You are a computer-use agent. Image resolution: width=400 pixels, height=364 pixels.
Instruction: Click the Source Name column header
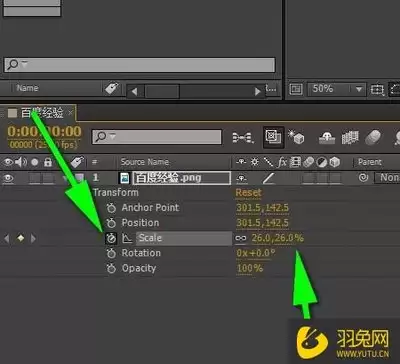[x=145, y=162]
